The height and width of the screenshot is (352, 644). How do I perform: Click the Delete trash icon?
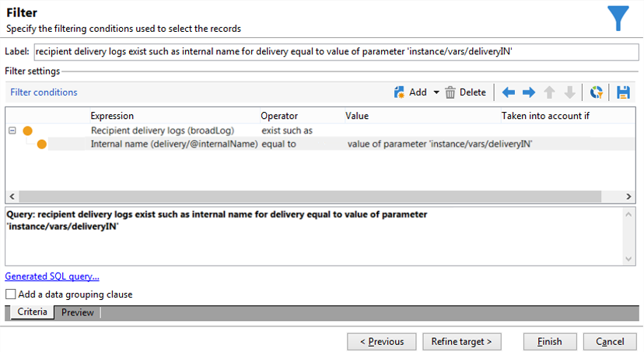(450, 92)
